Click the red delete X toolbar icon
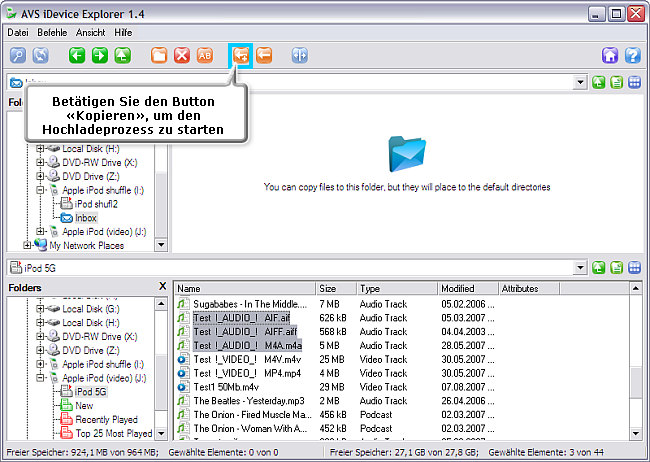This screenshot has width=650, height=462. pos(182,55)
